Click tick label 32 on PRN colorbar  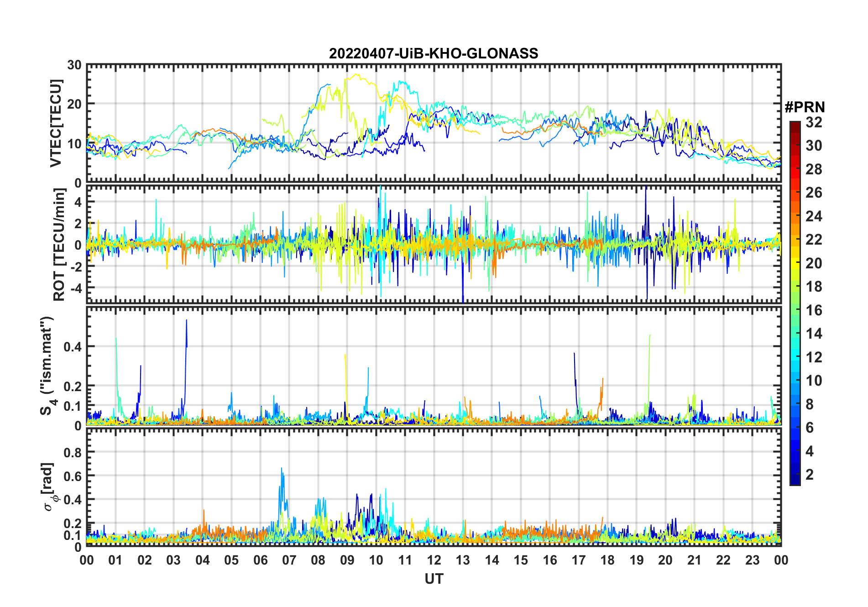click(814, 122)
